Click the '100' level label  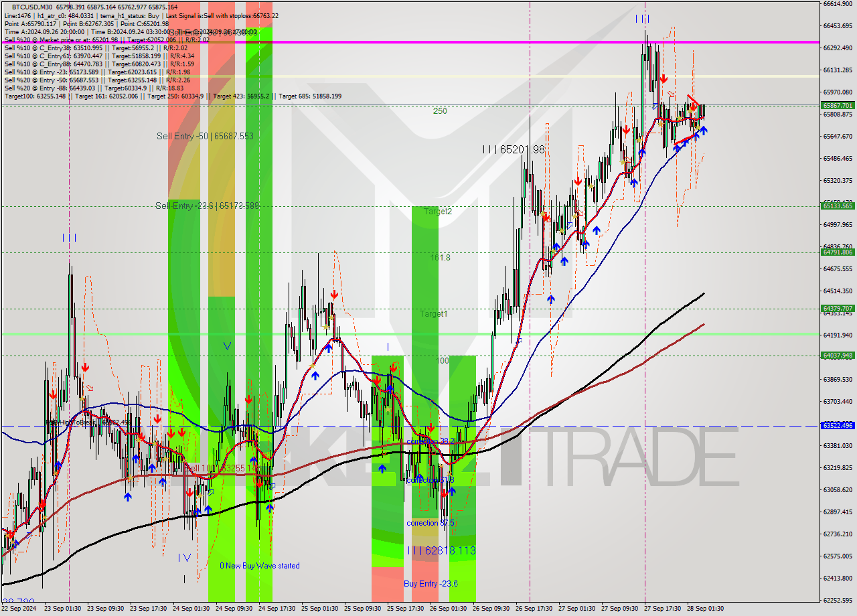[443, 361]
